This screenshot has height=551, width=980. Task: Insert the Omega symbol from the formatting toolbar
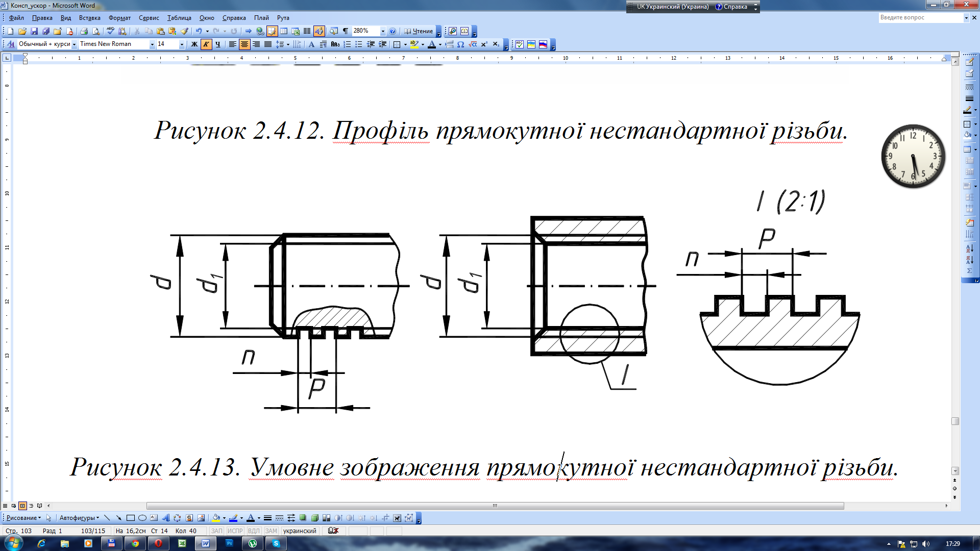pyautogui.click(x=460, y=44)
